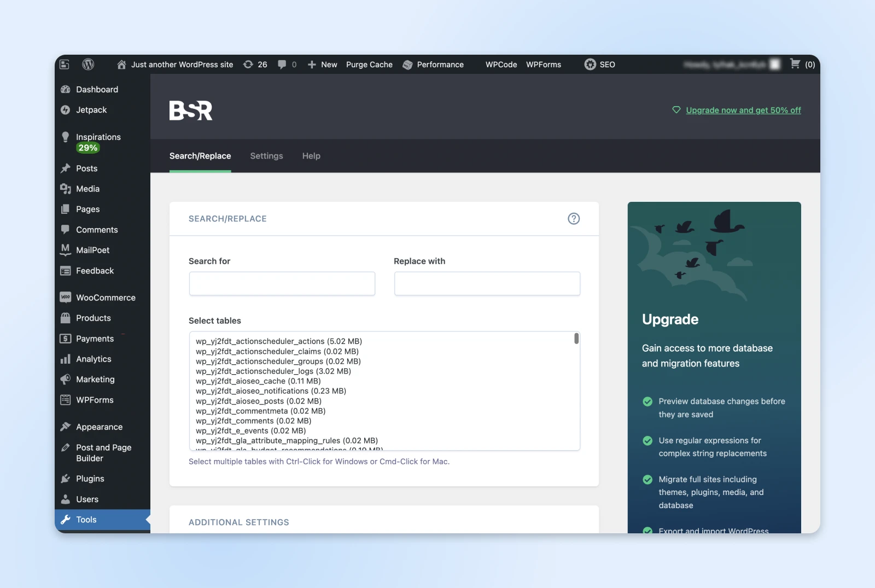Image resolution: width=875 pixels, height=588 pixels.
Task: Click WPForms in admin bar
Action: [544, 65]
